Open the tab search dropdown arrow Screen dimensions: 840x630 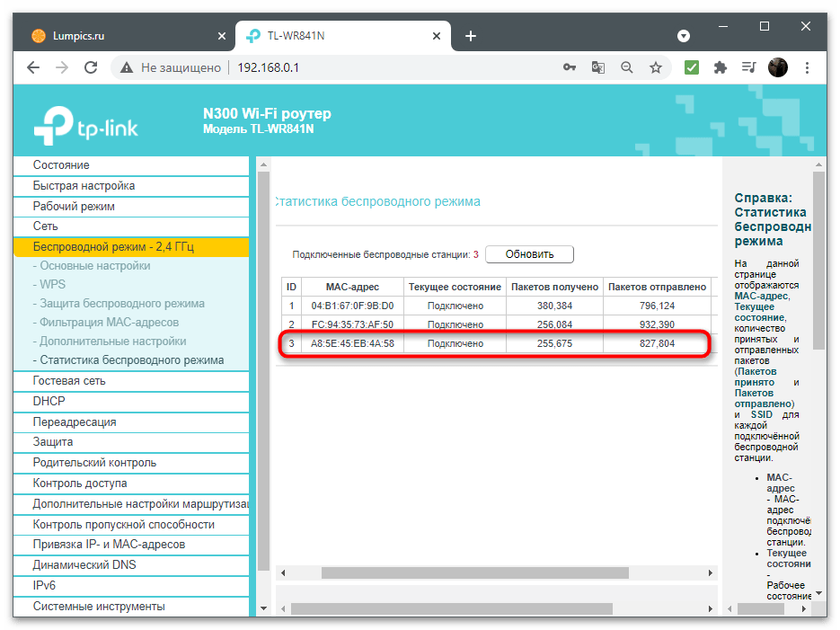pos(684,36)
